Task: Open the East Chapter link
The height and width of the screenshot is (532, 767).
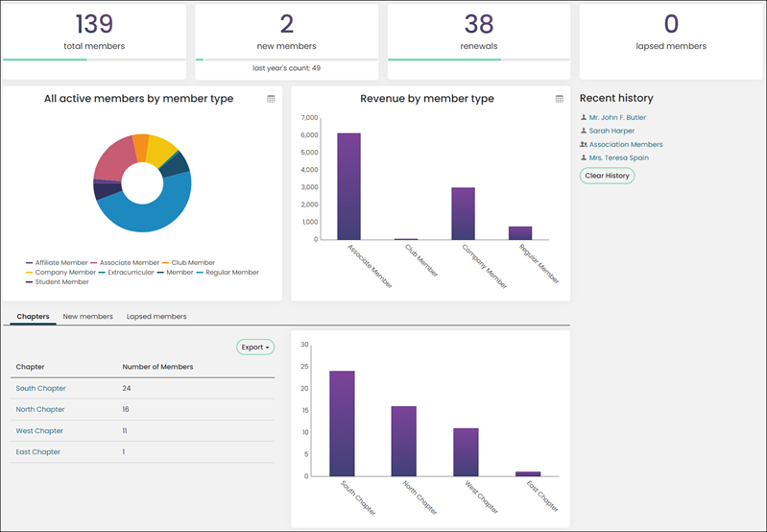Action: point(37,451)
